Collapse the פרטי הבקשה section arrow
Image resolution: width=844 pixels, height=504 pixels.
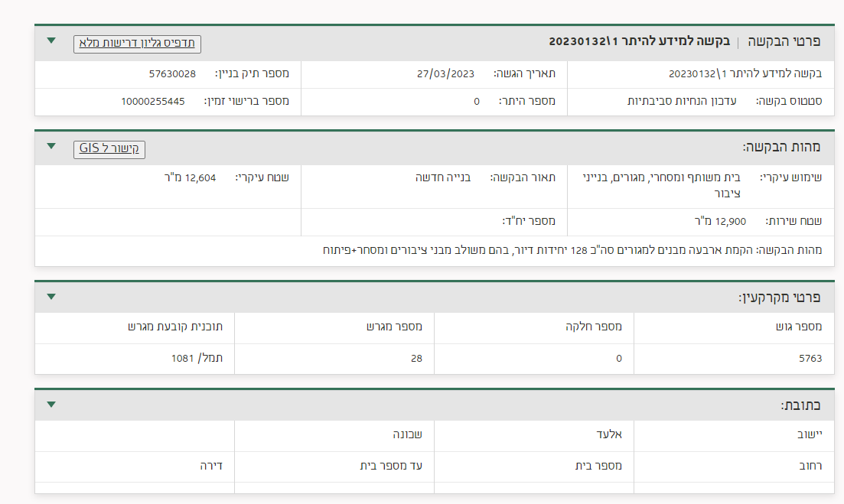pos(51,41)
